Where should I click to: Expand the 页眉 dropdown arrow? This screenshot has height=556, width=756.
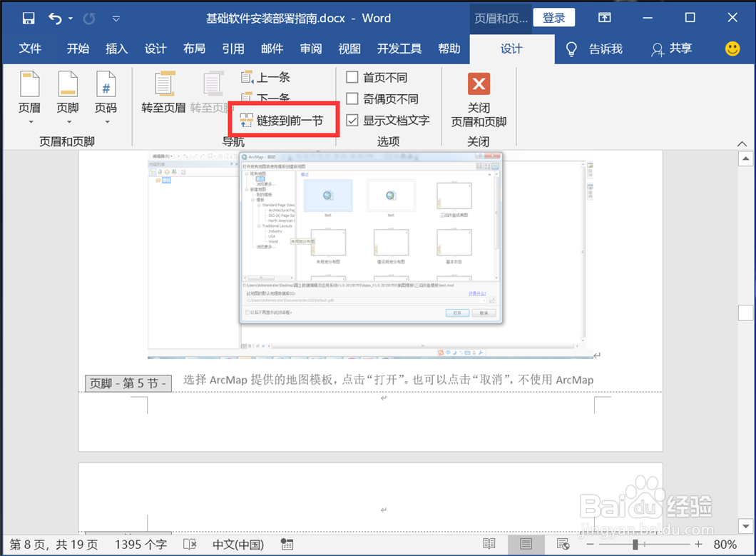coord(31,122)
